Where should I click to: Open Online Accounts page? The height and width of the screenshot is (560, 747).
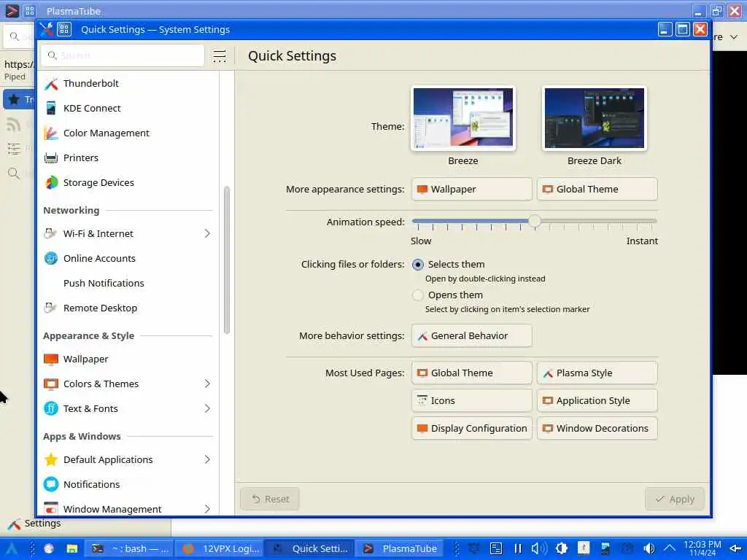pyautogui.click(x=128, y=258)
